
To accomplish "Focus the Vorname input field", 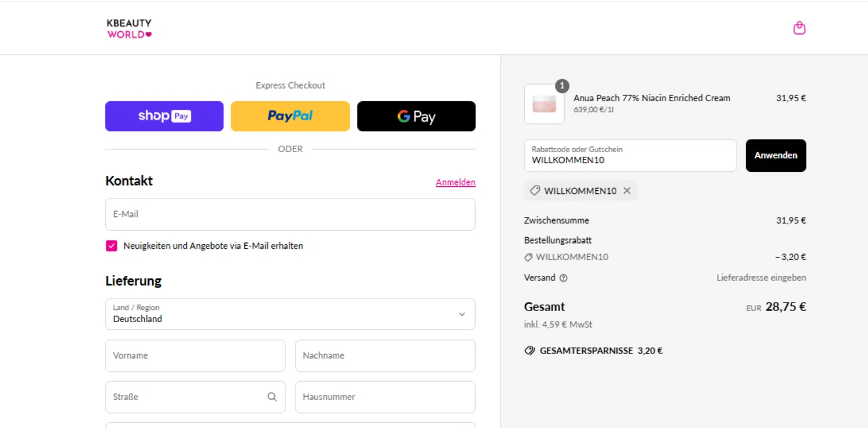I will coord(195,356).
